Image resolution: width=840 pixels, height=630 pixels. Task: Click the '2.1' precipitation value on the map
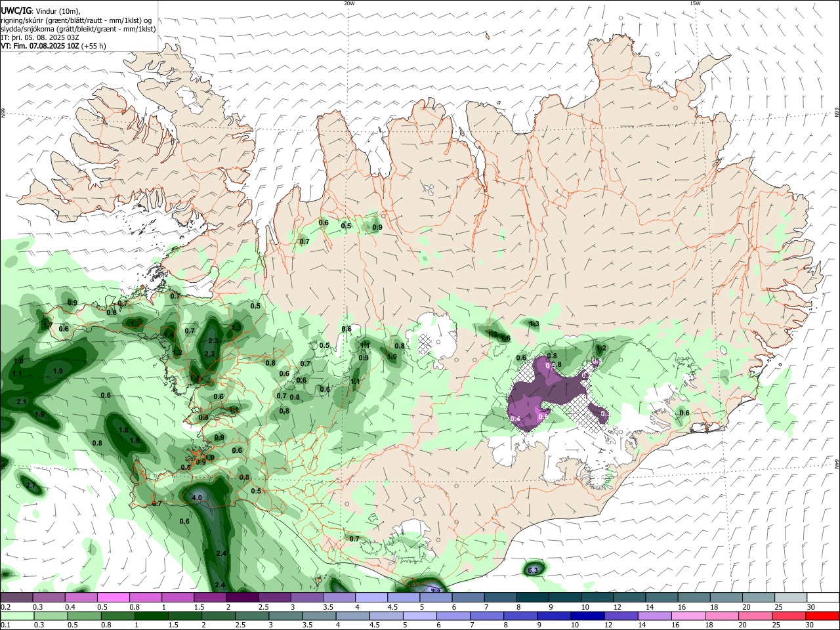22,402
